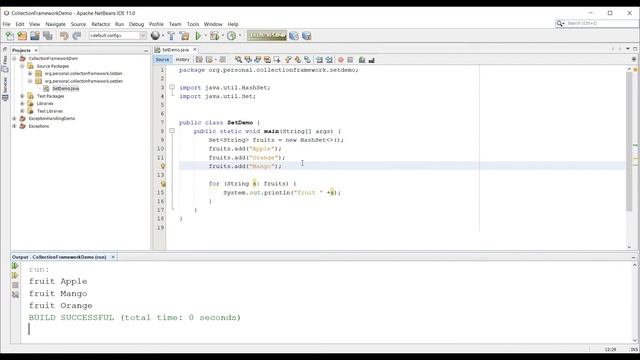Switch to the Source view button

pyautogui.click(x=162, y=60)
